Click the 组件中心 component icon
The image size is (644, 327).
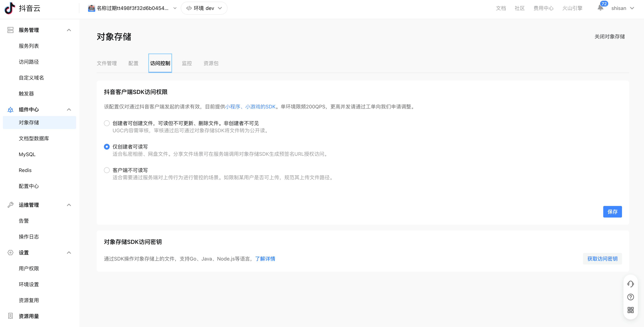10,110
